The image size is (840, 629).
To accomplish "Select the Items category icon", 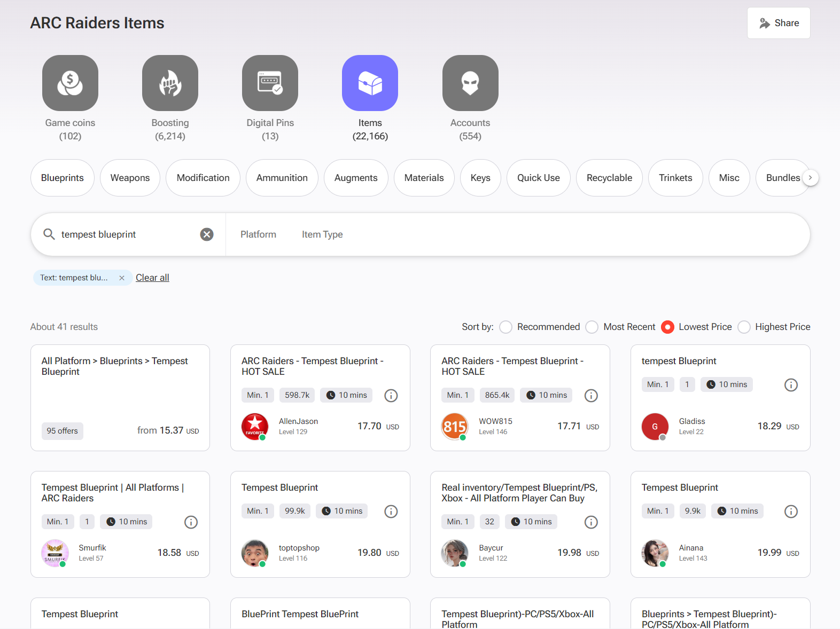I will coord(370,83).
